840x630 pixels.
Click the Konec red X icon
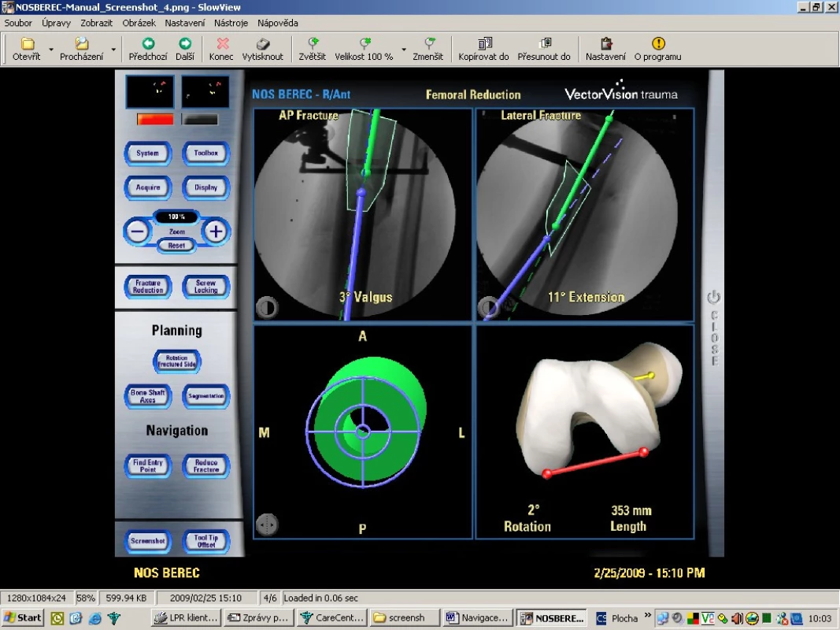point(222,43)
